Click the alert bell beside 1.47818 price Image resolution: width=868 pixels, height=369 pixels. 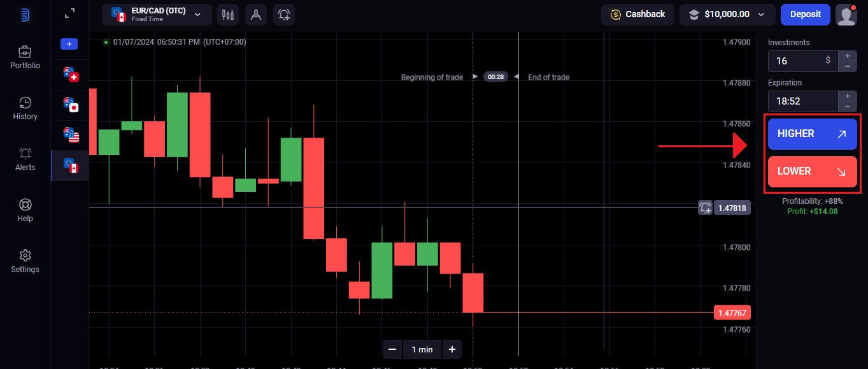point(705,208)
